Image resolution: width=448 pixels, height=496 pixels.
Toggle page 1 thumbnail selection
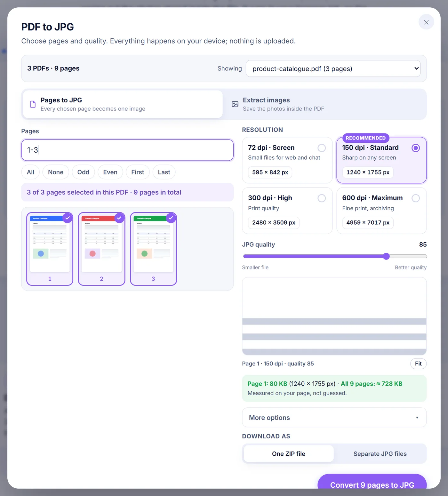(50, 249)
